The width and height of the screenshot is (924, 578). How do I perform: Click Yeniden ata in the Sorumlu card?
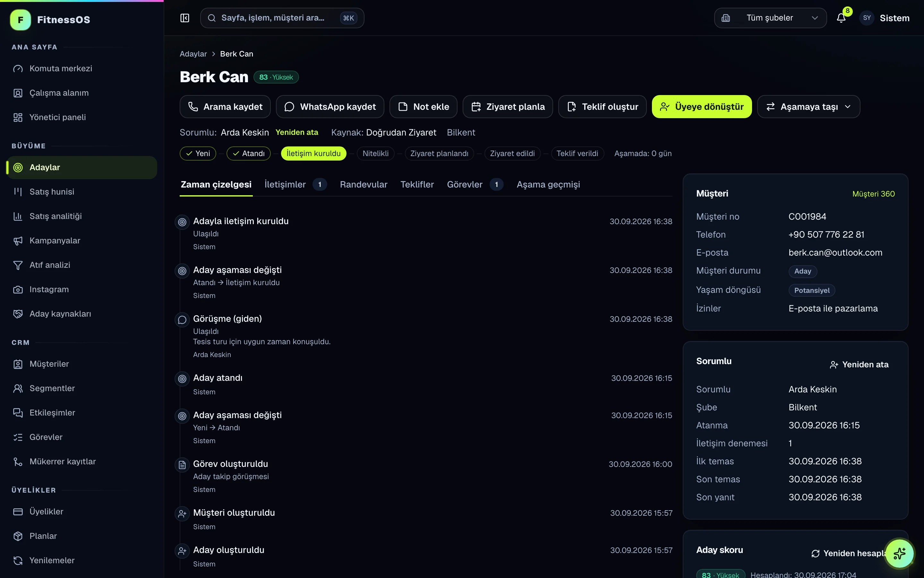[859, 365]
